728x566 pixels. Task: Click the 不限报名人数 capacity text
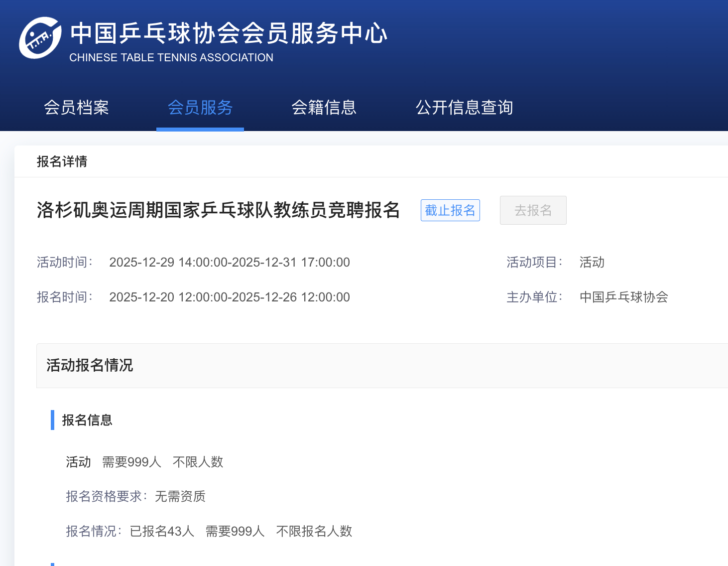click(x=314, y=531)
